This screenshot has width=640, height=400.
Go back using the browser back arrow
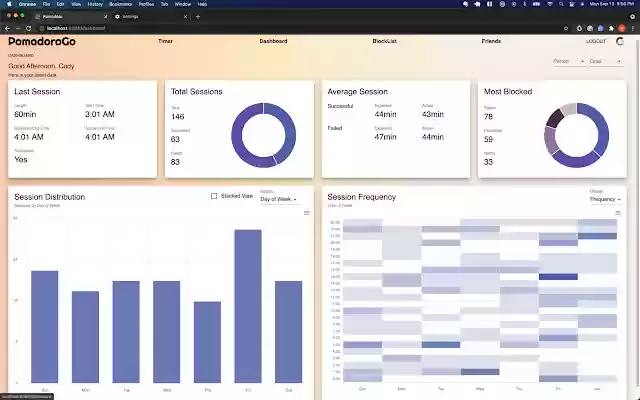point(7,28)
